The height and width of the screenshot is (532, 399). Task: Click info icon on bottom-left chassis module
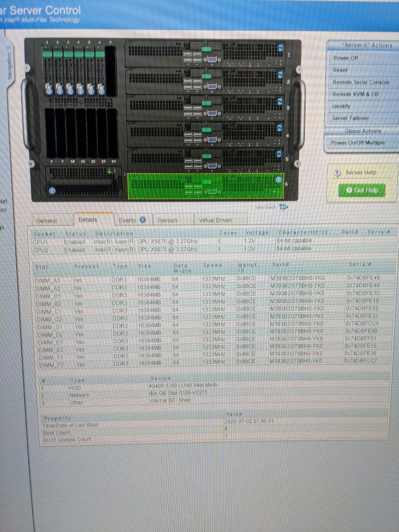coord(52,191)
